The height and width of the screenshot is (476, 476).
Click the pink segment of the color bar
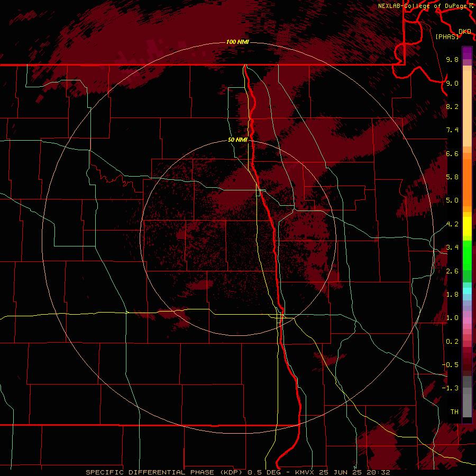point(467,321)
